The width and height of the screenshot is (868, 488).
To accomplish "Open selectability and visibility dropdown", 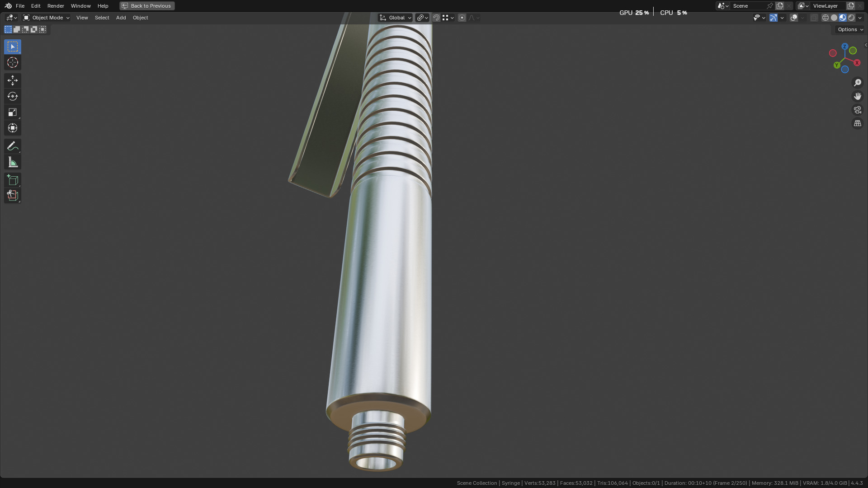I will 759,18.
